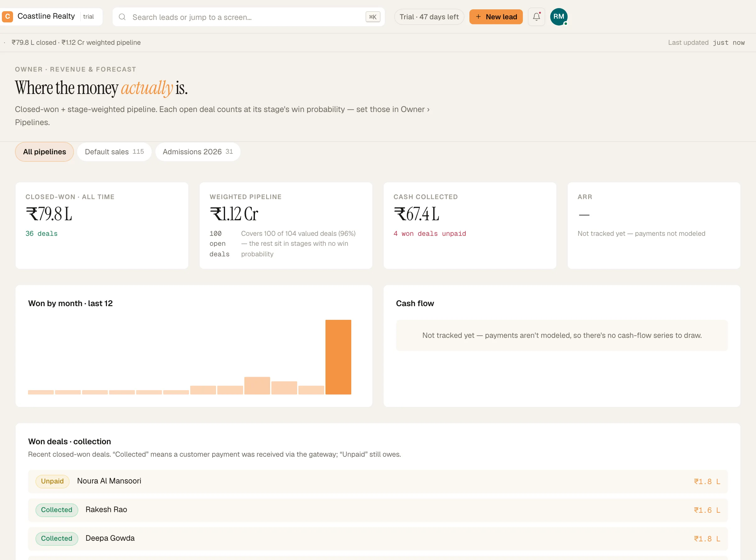Click the ₹1.6 L amount for Rakesh Rao
Image resolution: width=756 pixels, height=560 pixels.
point(707,510)
